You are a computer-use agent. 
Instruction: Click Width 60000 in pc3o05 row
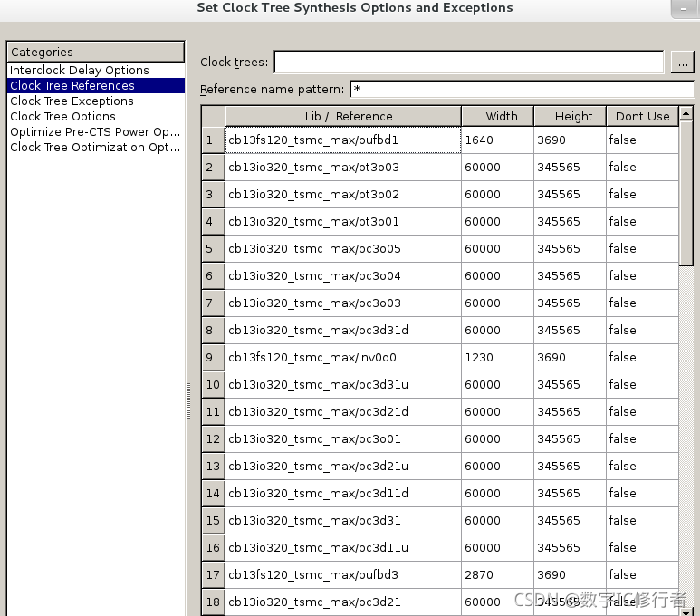[x=497, y=248]
